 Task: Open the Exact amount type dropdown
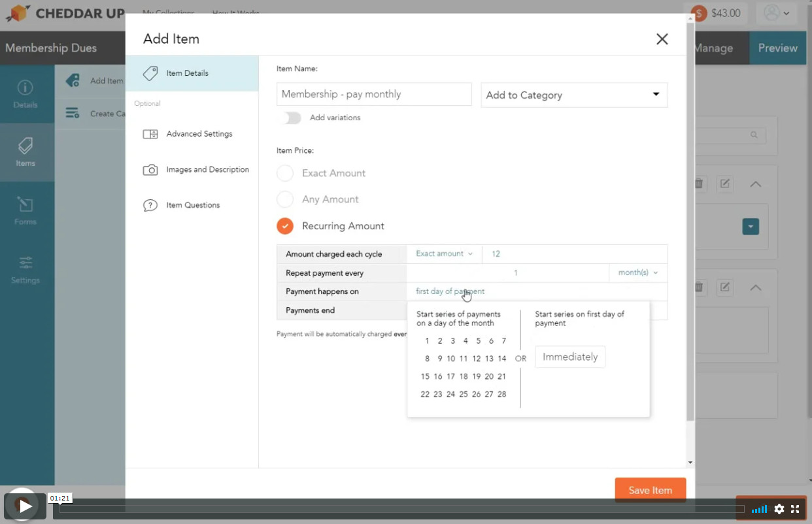(444, 254)
